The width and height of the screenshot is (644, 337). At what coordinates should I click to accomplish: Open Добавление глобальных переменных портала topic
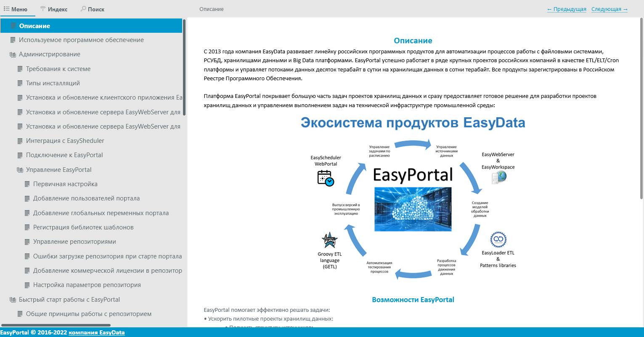[101, 213]
